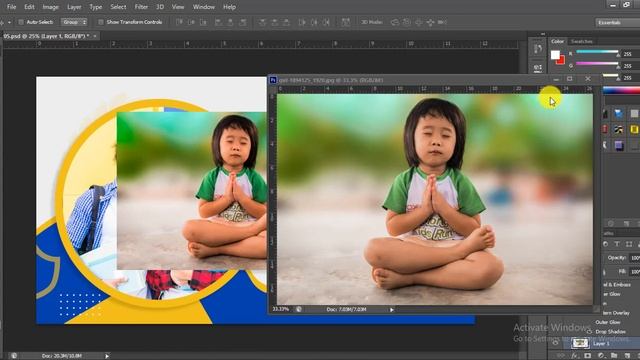This screenshot has height=360, width=640.
Task: Maximize the floating girl jpg window
Action: [570, 79]
